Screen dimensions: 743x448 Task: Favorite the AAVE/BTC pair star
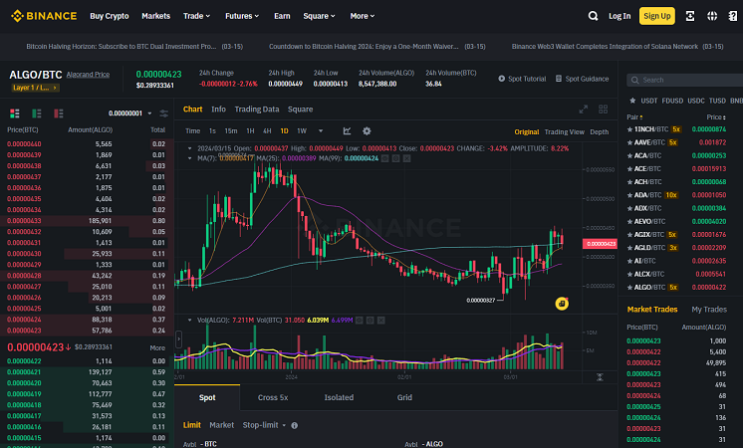tap(630, 142)
